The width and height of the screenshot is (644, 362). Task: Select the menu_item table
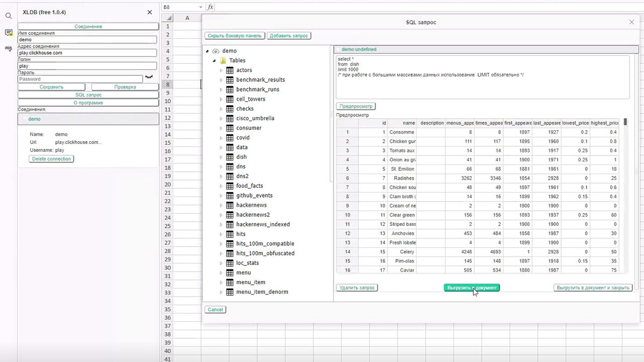(251, 283)
